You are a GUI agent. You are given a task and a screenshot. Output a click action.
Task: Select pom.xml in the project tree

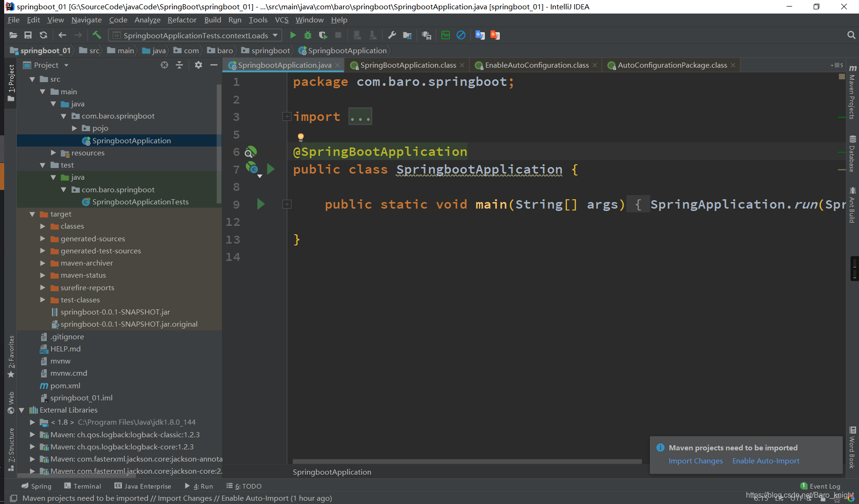click(65, 385)
